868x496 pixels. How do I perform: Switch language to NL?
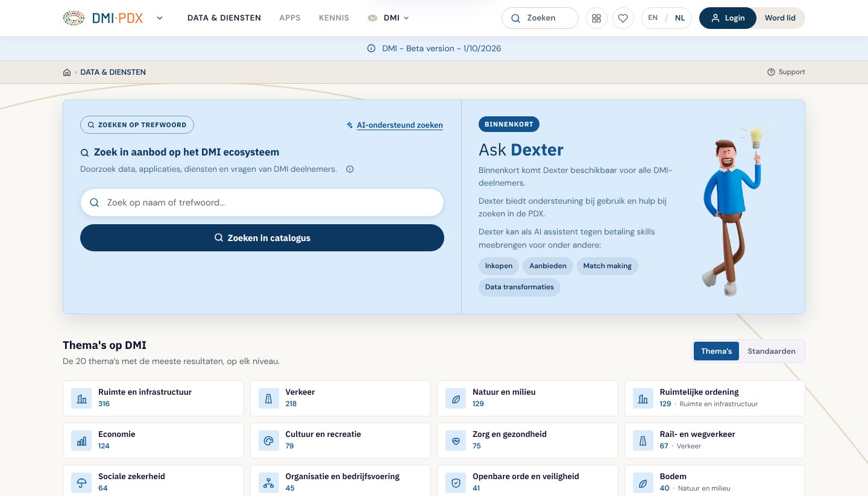(680, 18)
